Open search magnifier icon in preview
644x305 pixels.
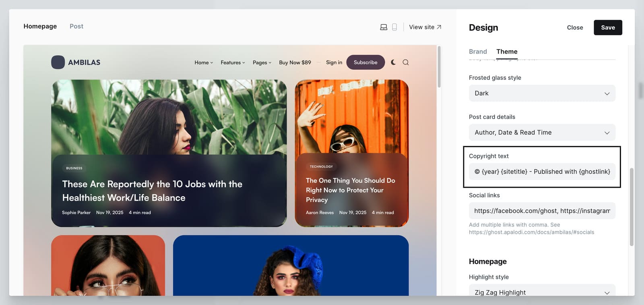406,62
